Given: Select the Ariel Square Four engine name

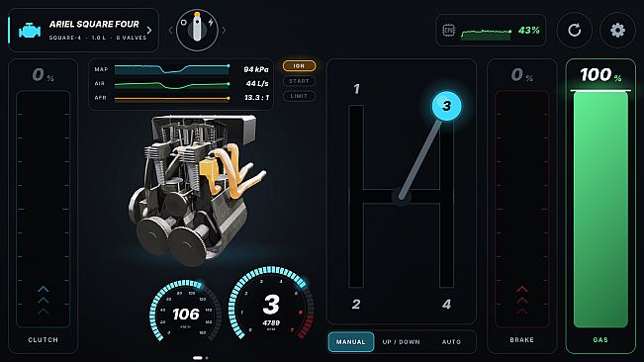Looking at the screenshot, I should (x=94, y=24).
